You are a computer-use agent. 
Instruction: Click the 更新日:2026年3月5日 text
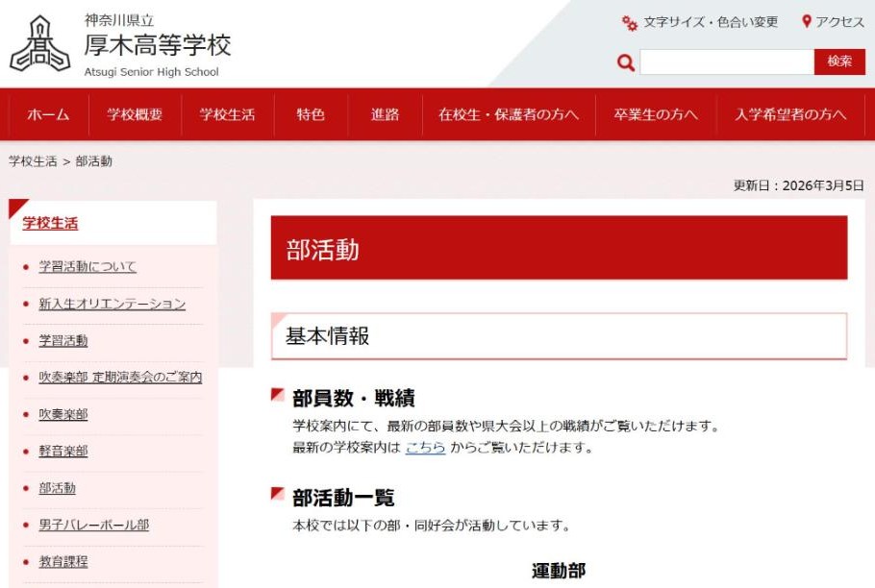pyautogui.click(x=798, y=185)
